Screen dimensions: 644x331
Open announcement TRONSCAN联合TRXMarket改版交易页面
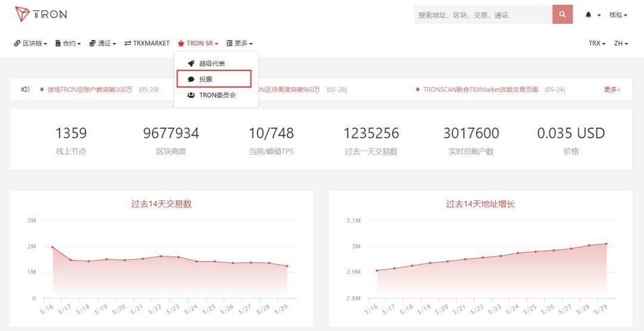click(x=481, y=89)
